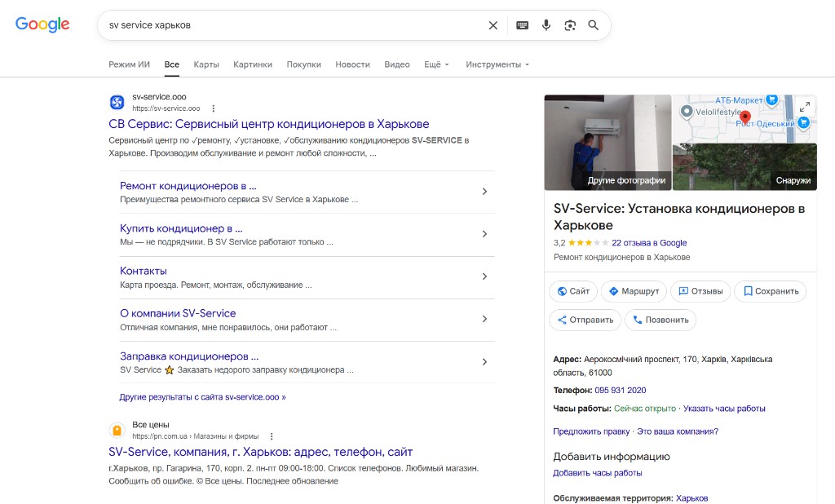835x504 pixels.
Task: Click Указать часы работы link
Action: point(724,409)
